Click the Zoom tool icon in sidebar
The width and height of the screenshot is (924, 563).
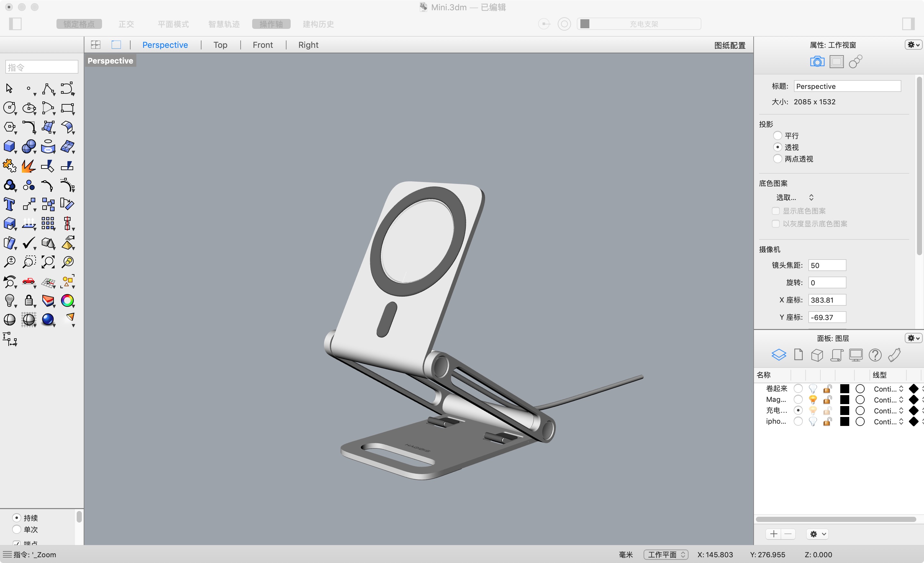(10, 262)
